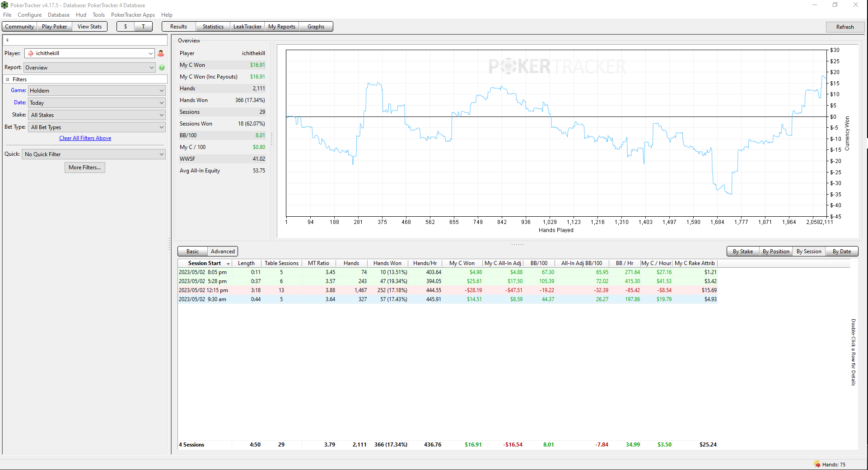This screenshot has width=868, height=470.
Task: Click the Hands status icon in status bar
Action: point(817,464)
